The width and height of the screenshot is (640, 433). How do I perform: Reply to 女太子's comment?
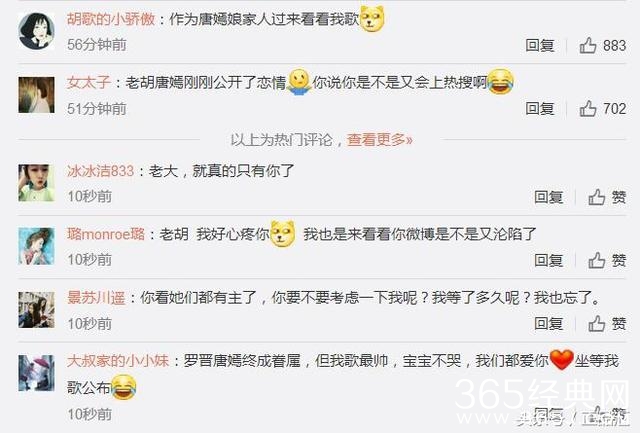[540, 109]
